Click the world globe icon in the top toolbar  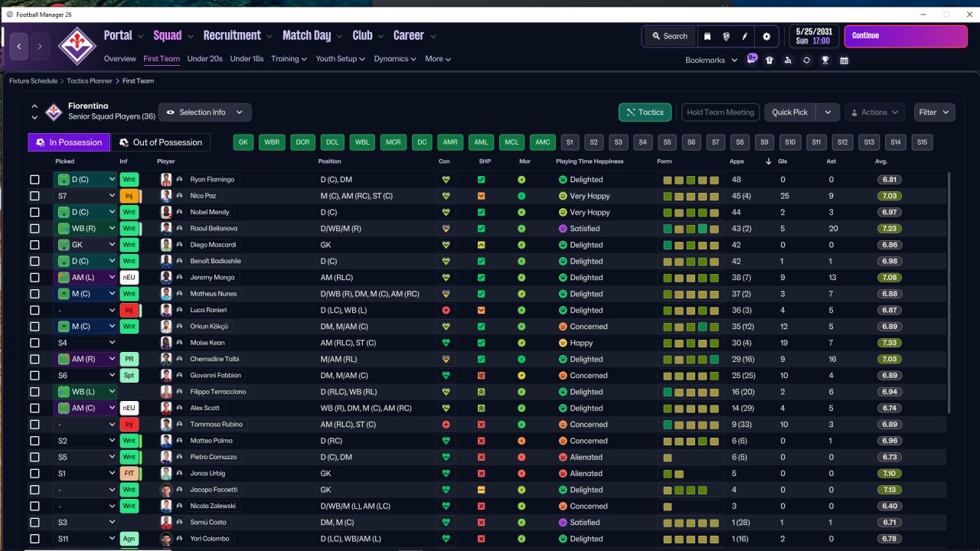point(726,36)
